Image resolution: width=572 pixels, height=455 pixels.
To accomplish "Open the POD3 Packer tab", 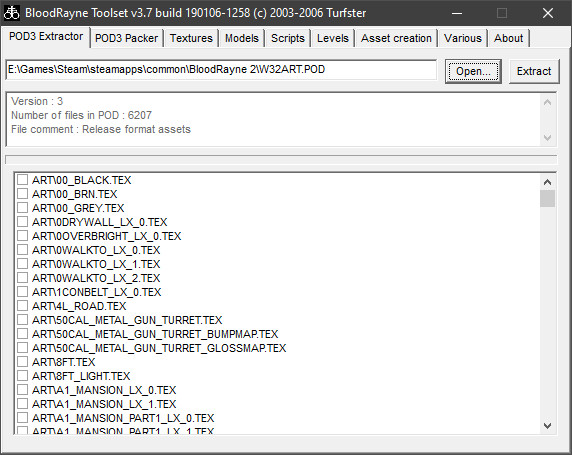I will point(126,38).
